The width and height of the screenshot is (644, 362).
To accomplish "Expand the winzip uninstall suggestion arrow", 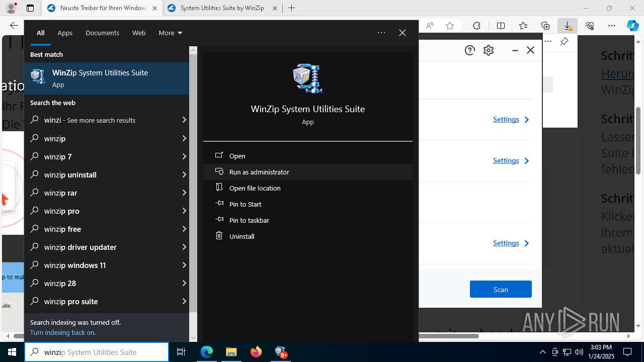I will pos(184,174).
